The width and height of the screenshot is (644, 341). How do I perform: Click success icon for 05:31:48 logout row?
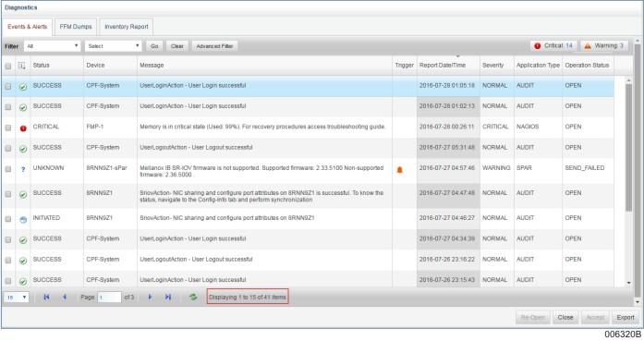pyautogui.click(x=23, y=149)
